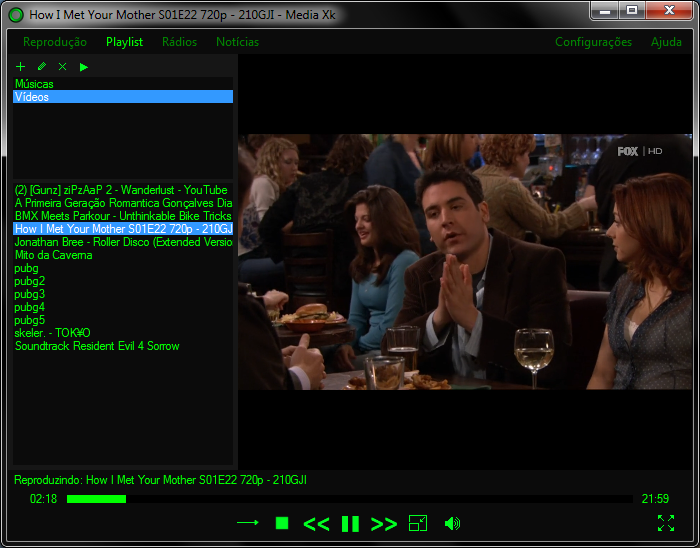Image resolution: width=700 pixels, height=548 pixels.
Task: Select the Músicas playlist
Action: click(x=123, y=84)
